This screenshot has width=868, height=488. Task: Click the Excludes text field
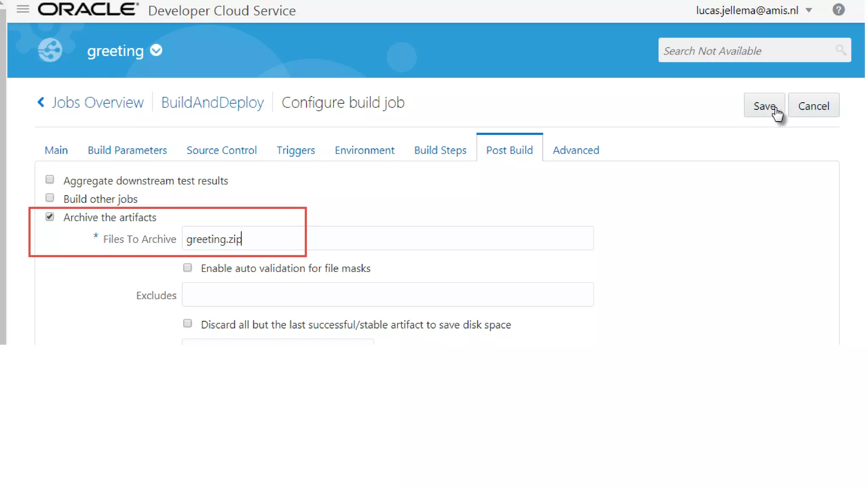click(387, 294)
